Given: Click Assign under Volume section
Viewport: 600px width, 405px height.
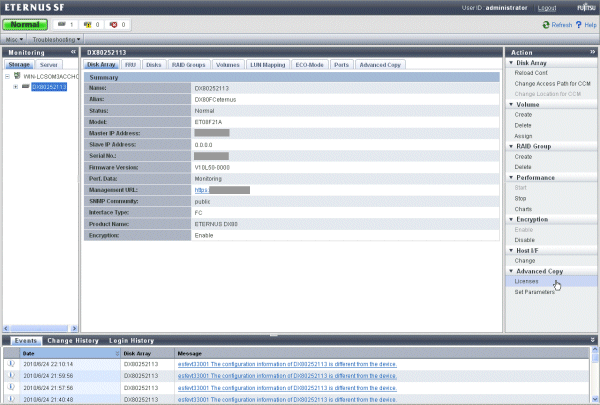Looking at the screenshot, I should [x=523, y=136].
